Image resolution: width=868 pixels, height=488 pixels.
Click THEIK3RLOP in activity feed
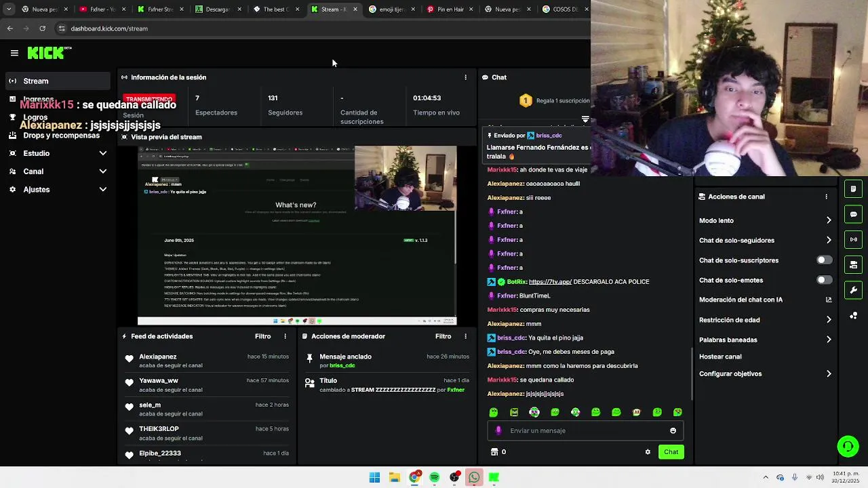159,429
